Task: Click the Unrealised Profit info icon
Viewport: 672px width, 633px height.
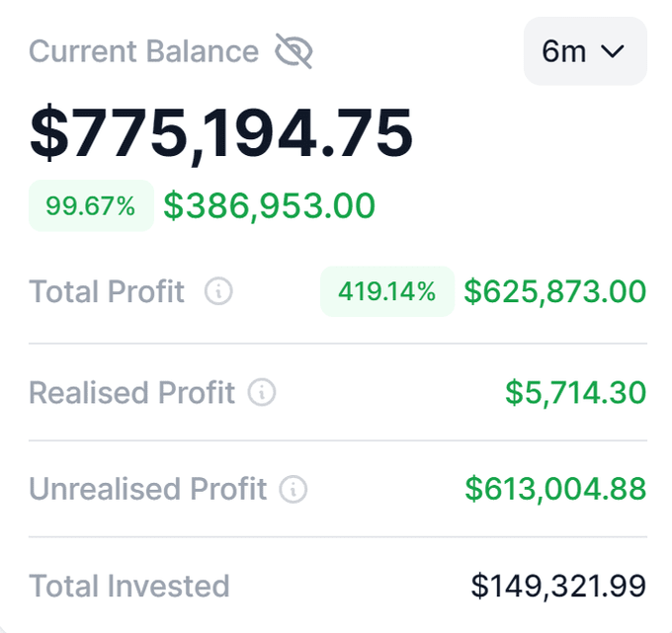Action: tap(294, 489)
